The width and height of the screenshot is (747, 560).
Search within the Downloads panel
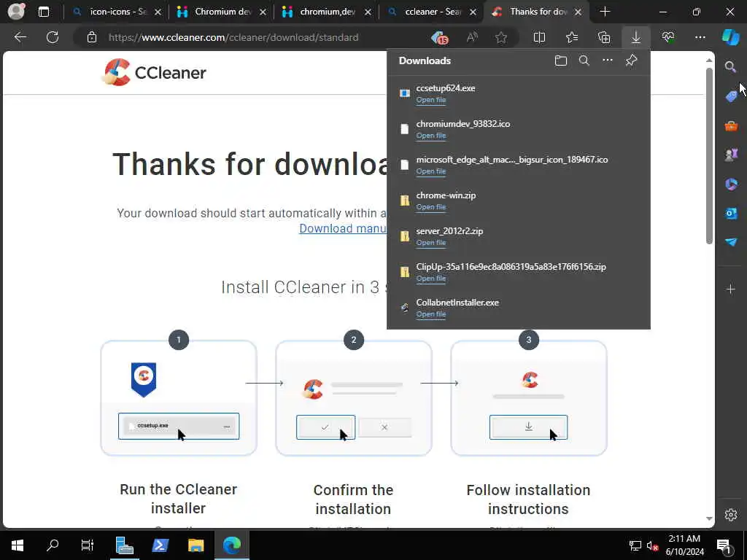[x=584, y=61]
